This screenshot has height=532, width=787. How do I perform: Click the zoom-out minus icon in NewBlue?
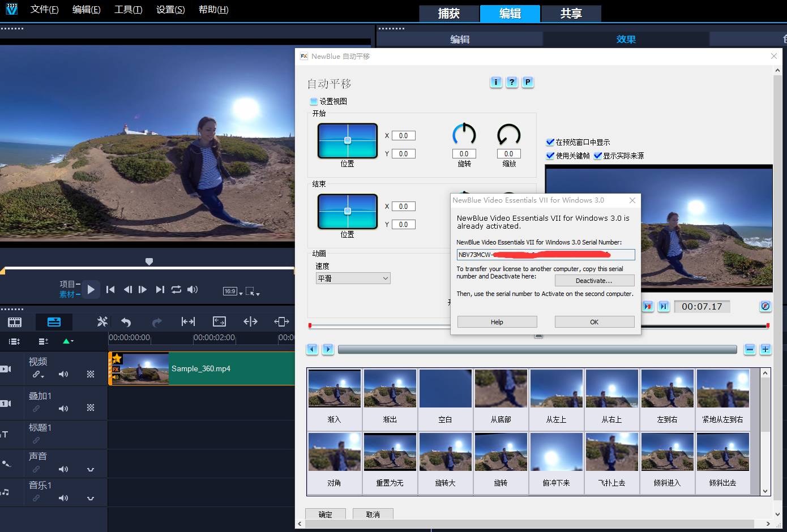[750, 349]
